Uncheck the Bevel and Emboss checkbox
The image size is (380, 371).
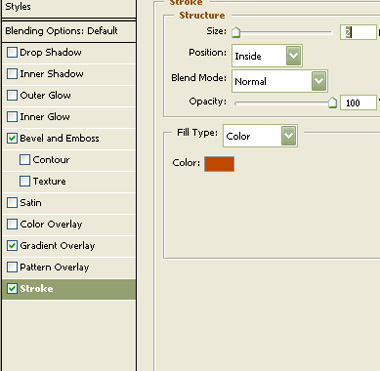(12, 138)
